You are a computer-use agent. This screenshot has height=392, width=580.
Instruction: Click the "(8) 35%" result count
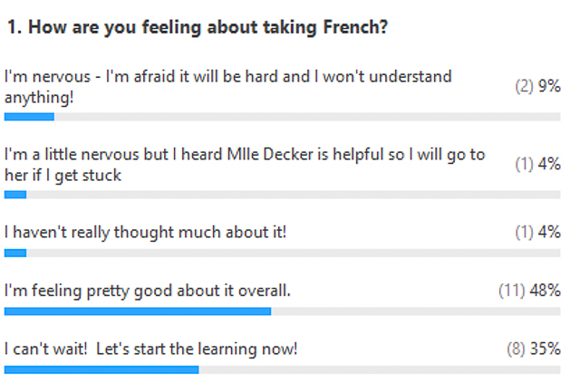click(x=534, y=349)
